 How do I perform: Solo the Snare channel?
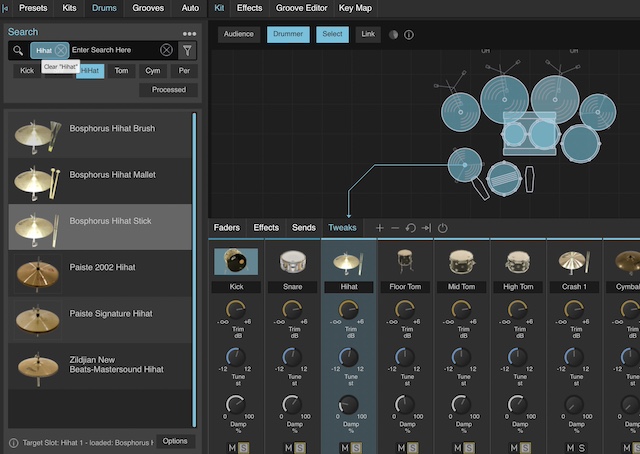tap(301, 447)
